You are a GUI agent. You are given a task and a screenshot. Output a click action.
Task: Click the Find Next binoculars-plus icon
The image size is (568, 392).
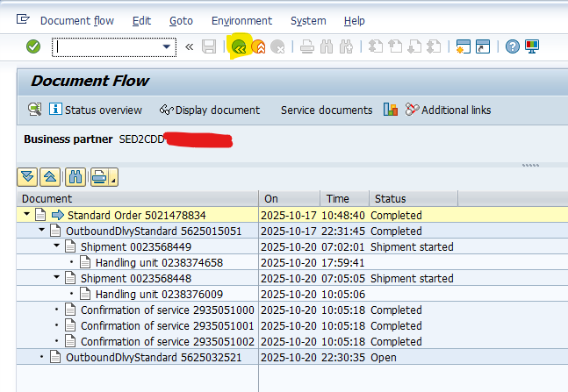(x=346, y=47)
